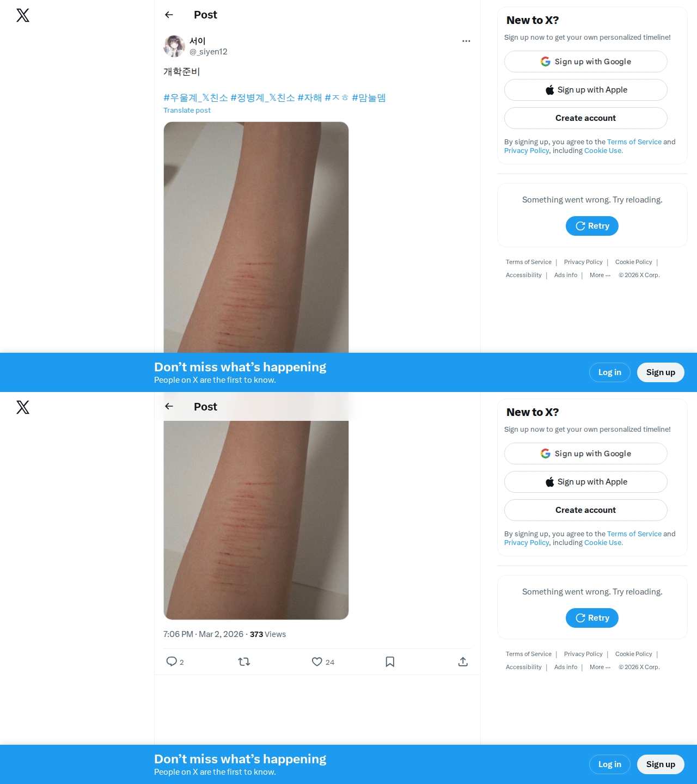
Task: Choose Sign up with Apple in top panel
Action: (586, 90)
